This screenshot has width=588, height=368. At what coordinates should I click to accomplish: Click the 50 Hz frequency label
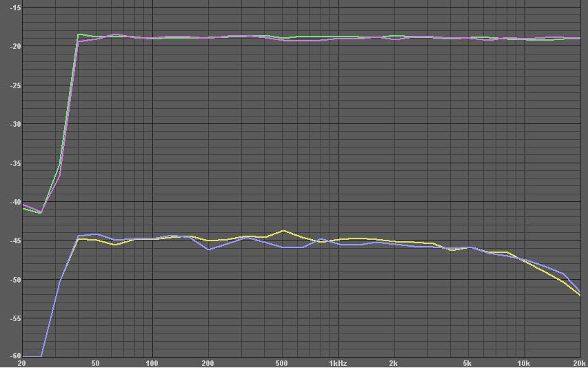[95, 363]
